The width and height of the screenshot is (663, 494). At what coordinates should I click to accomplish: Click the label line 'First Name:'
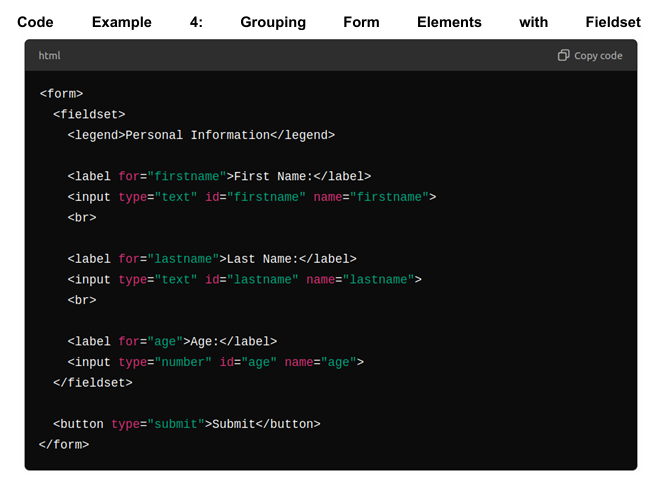pos(219,176)
